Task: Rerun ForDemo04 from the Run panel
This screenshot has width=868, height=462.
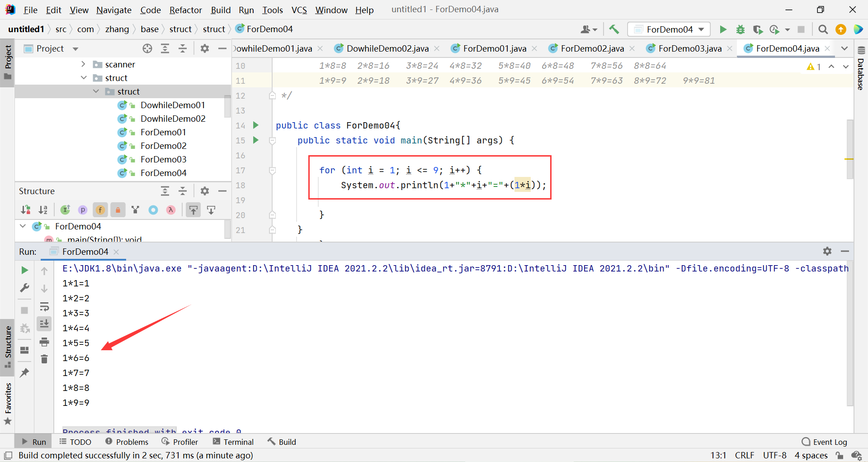Action: (x=25, y=270)
